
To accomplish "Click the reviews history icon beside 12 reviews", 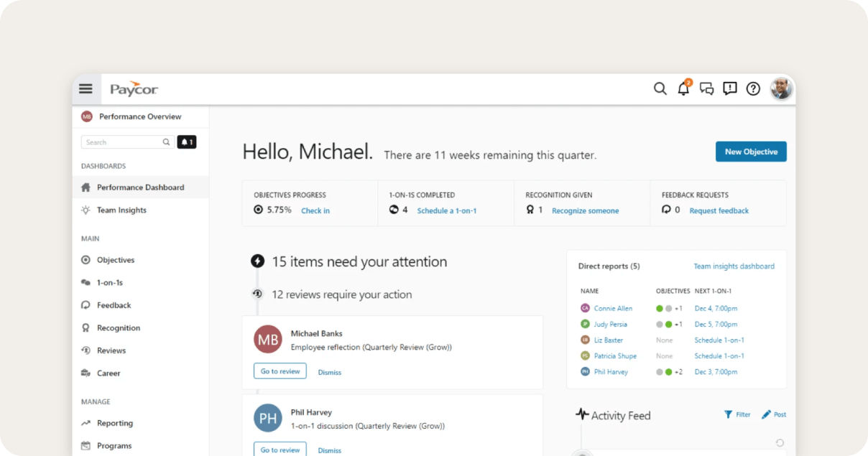I will (257, 294).
